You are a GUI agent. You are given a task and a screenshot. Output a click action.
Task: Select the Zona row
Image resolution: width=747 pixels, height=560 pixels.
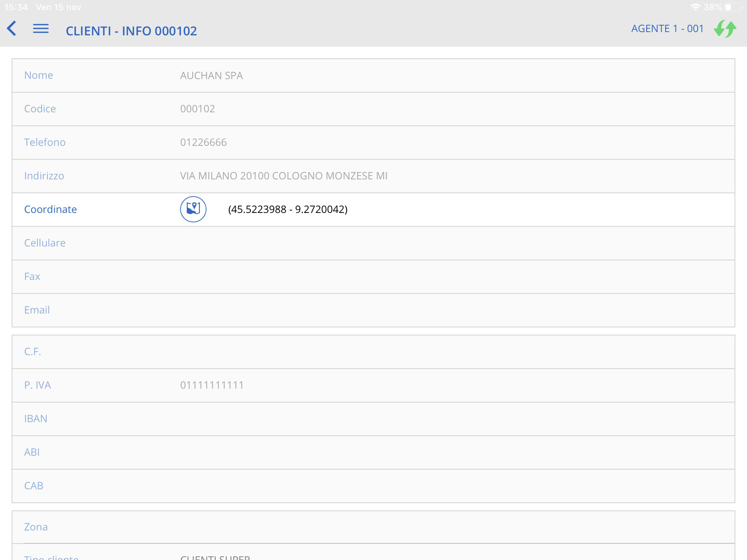pos(373,527)
